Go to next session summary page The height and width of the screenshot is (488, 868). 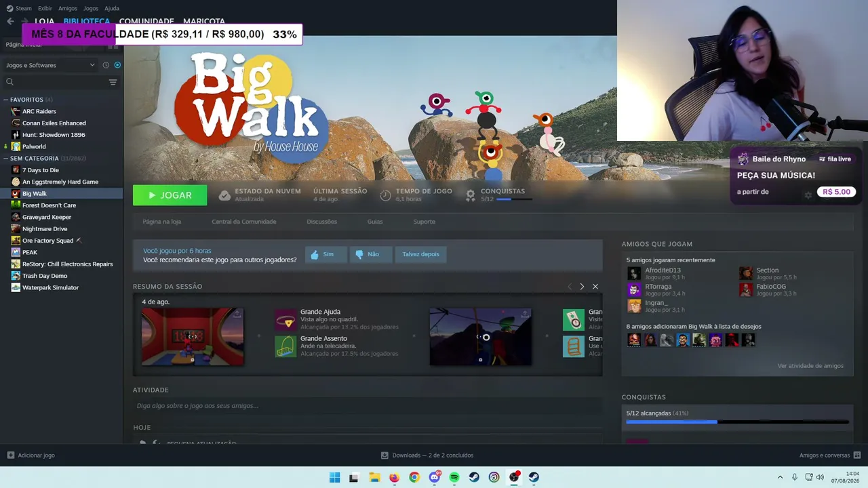click(582, 287)
